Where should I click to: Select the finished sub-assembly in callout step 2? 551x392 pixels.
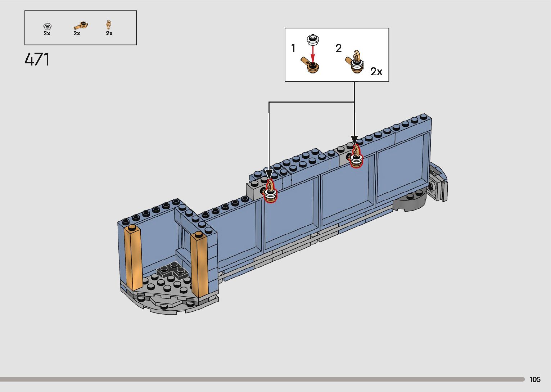click(355, 63)
